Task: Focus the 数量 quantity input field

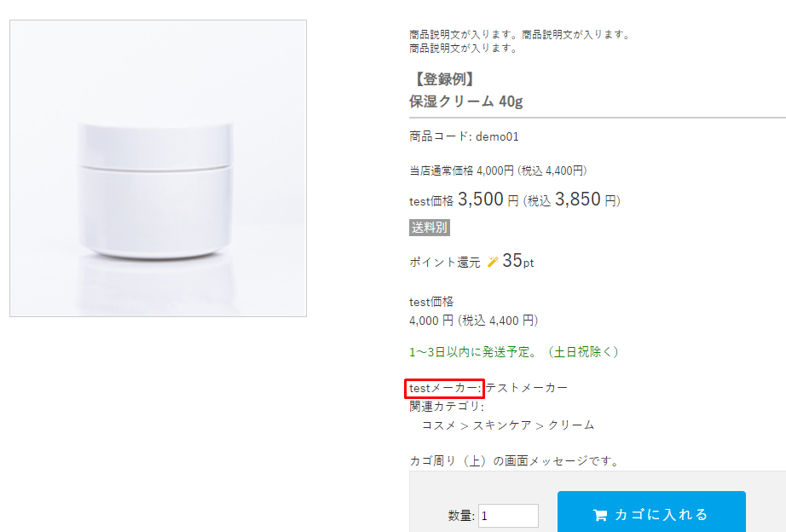Action: coord(508,516)
